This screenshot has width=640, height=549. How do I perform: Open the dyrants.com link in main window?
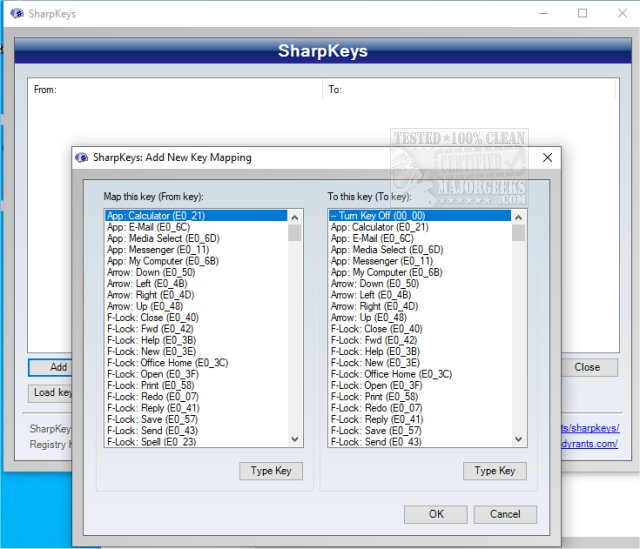(590, 444)
